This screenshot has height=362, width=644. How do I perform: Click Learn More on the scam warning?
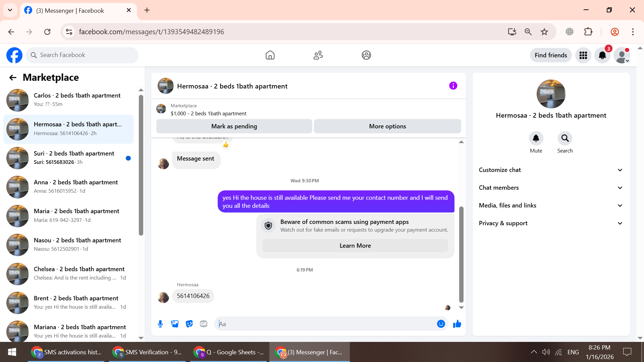[x=355, y=246]
